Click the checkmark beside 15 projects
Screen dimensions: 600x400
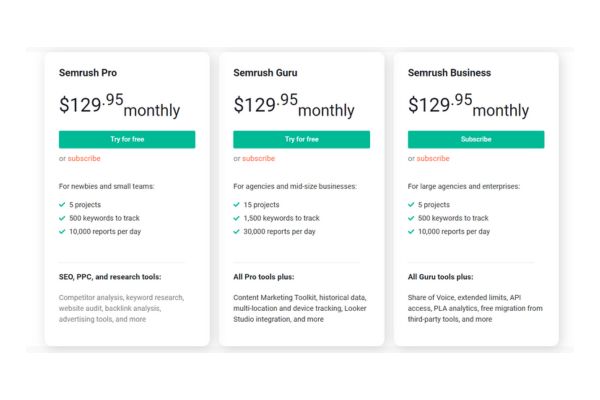pyautogui.click(x=236, y=205)
